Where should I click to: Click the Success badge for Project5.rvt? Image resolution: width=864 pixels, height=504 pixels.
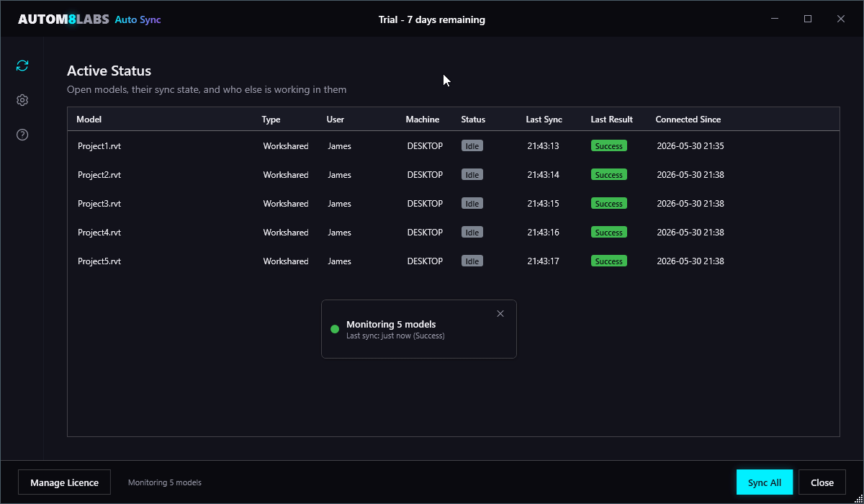coord(609,261)
